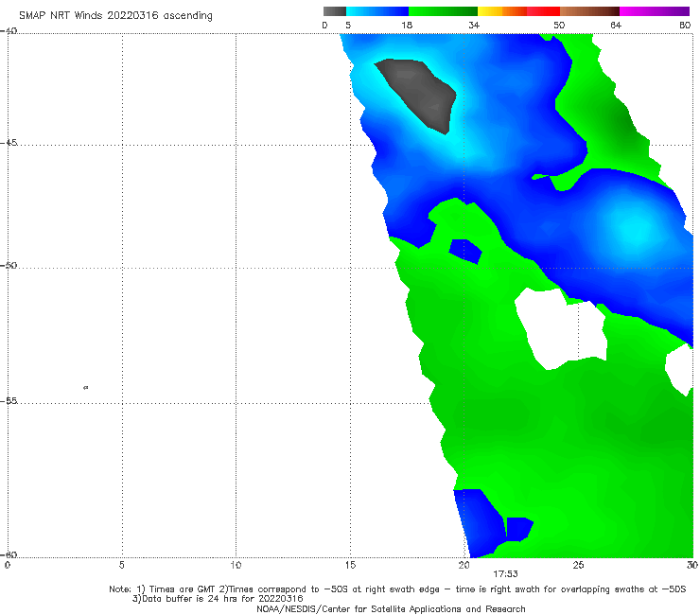Click the latitude axis label '-55'
Screen dimensions: 700x615
tap(9, 401)
